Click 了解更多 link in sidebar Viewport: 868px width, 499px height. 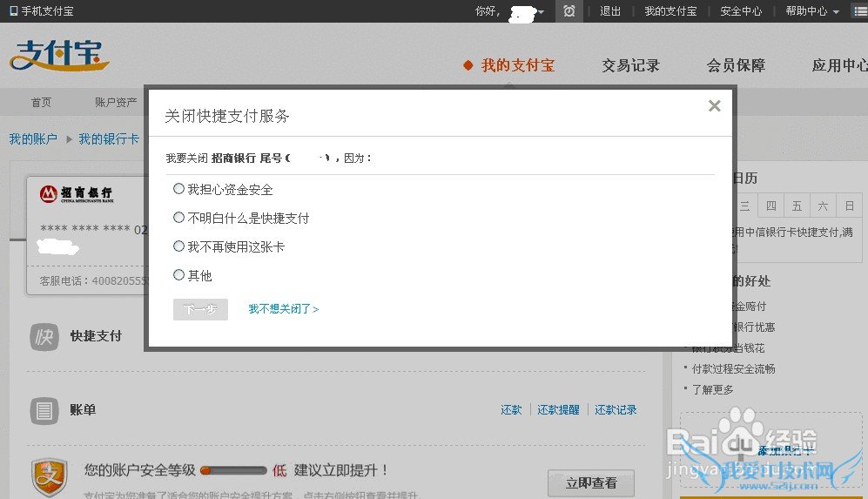pyautogui.click(x=712, y=389)
